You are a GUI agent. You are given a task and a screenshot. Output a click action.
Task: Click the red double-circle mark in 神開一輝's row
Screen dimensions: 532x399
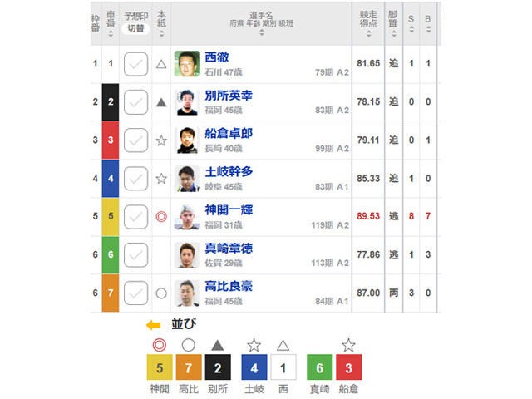[x=161, y=216]
